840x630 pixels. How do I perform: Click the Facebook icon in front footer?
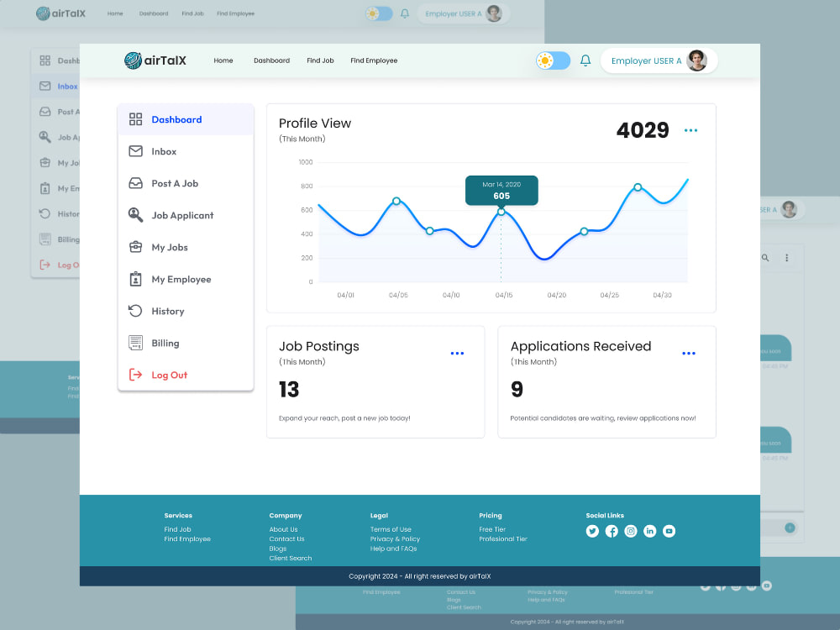pos(612,531)
